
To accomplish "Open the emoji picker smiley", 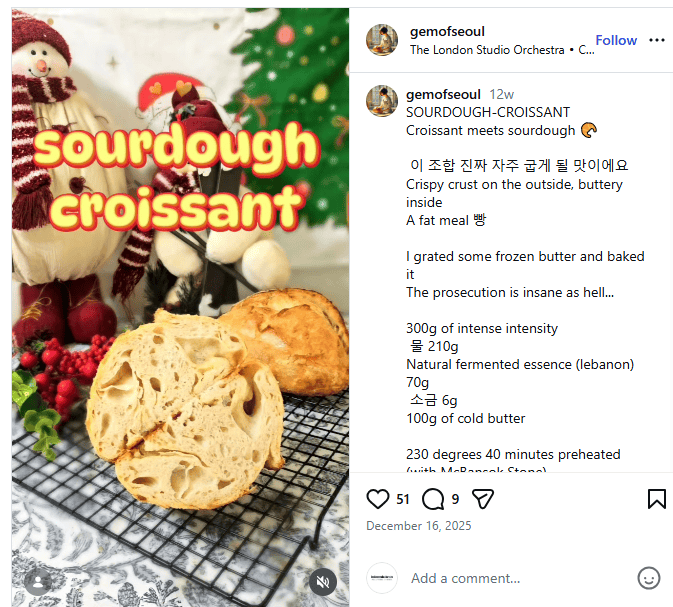I will pyautogui.click(x=649, y=578).
